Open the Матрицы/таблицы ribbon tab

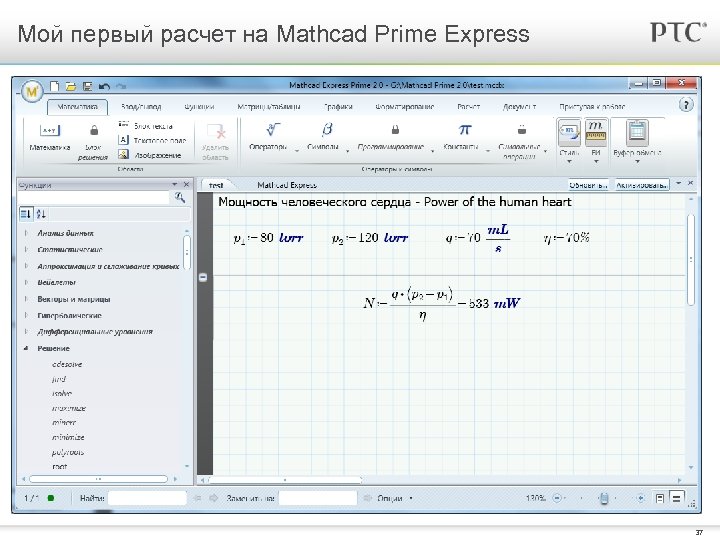pyautogui.click(x=269, y=107)
